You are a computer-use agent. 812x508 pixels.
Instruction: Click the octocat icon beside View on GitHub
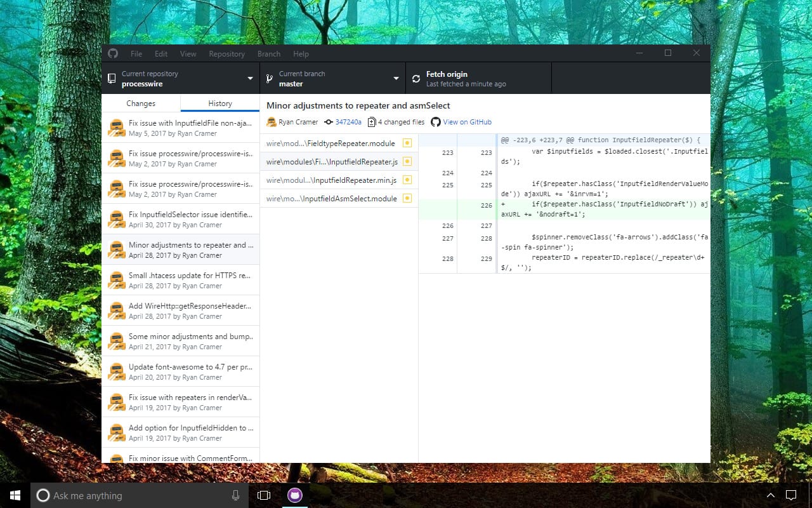tap(436, 122)
